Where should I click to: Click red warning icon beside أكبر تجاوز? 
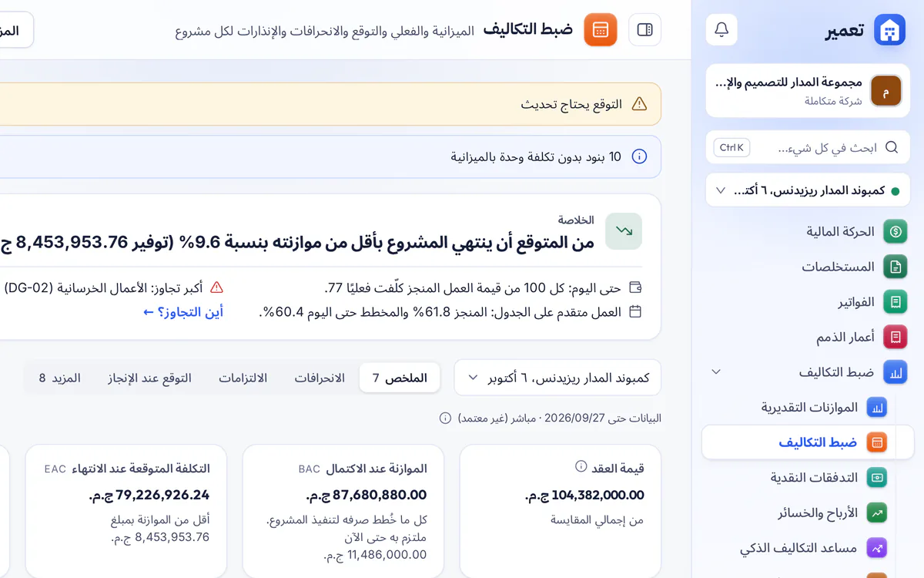pyautogui.click(x=217, y=287)
